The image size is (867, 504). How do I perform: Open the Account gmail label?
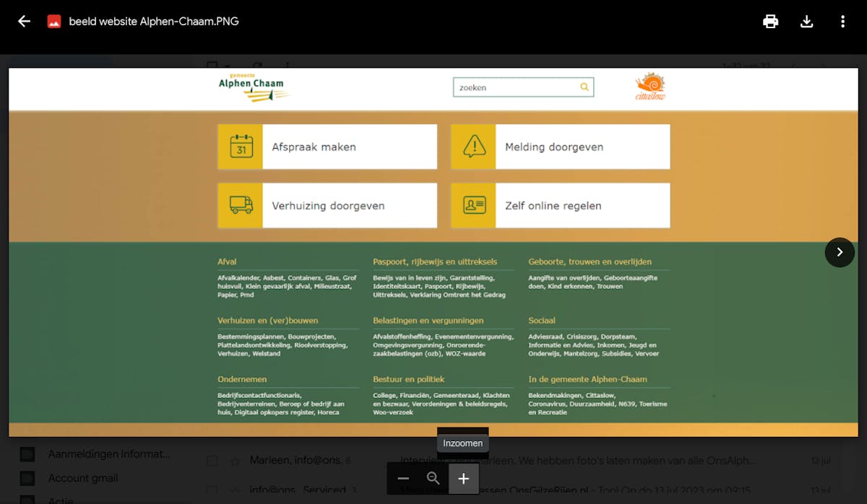[82, 478]
